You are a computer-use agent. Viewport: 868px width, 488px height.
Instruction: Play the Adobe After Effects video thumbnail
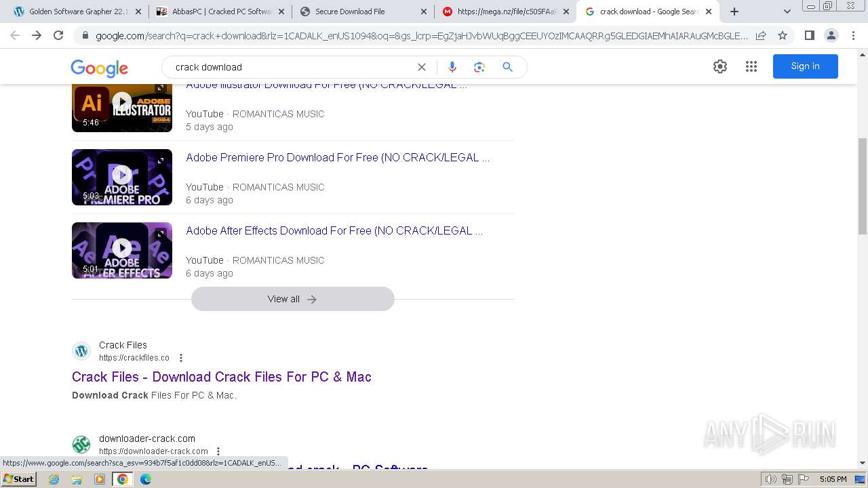pyautogui.click(x=122, y=250)
